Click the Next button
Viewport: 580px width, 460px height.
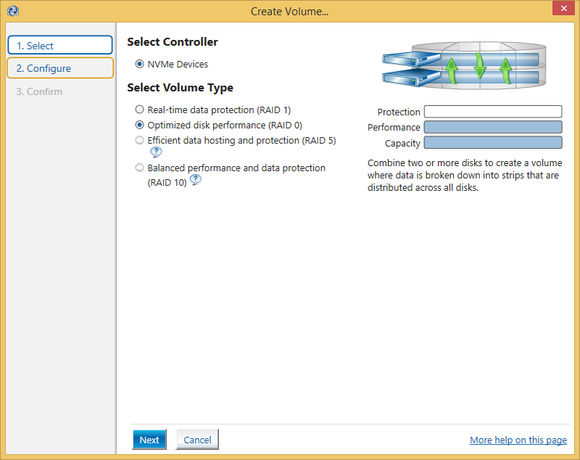click(x=149, y=440)
